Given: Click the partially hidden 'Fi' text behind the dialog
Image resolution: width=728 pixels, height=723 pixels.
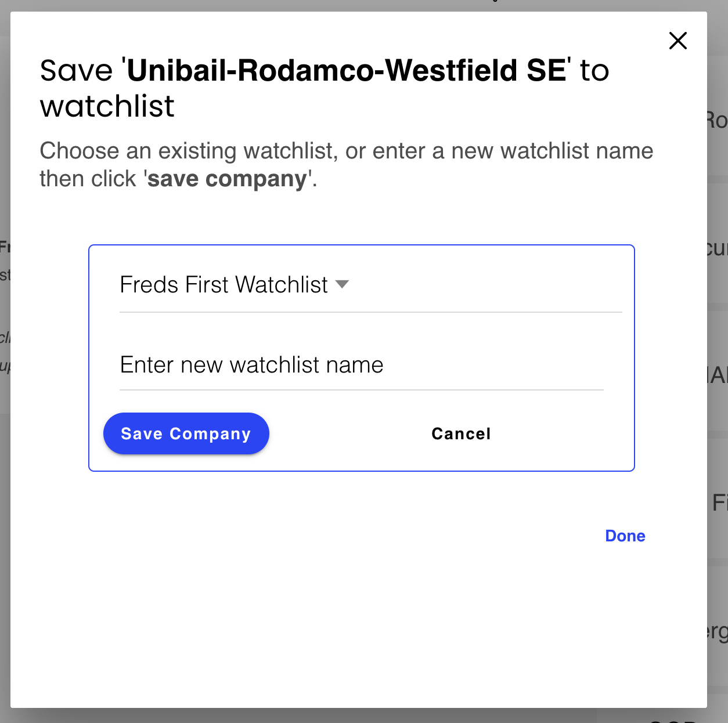Looking at the screenshot, I should (x=720, y=503).
